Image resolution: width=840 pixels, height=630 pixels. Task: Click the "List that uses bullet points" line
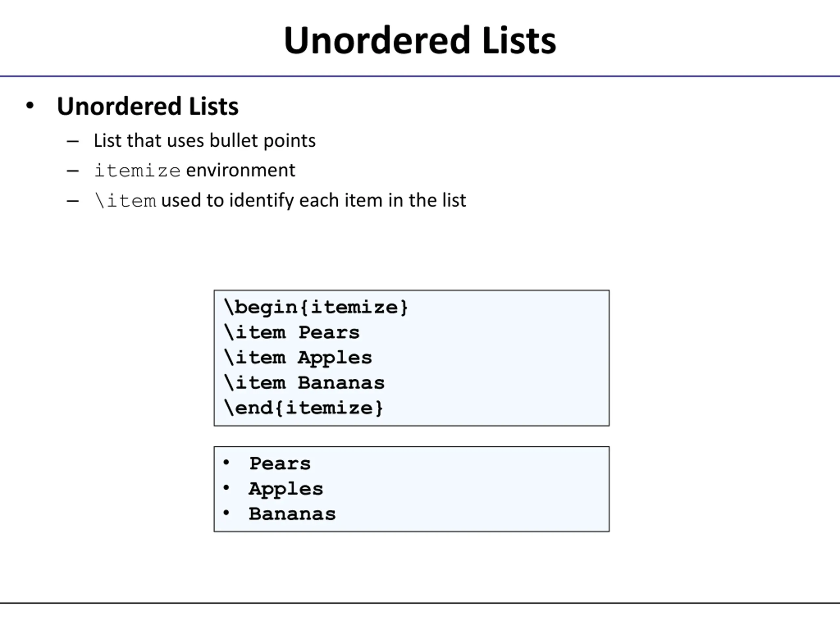point(204,140)
